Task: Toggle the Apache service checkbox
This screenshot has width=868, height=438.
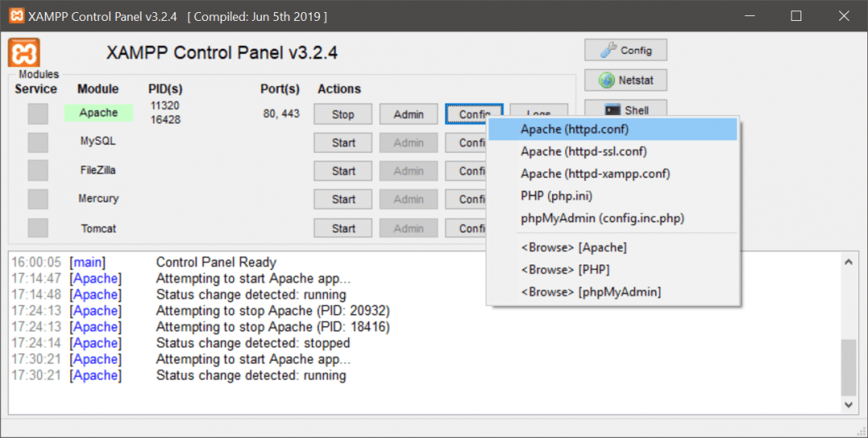Action: click(x=38, y=114)
